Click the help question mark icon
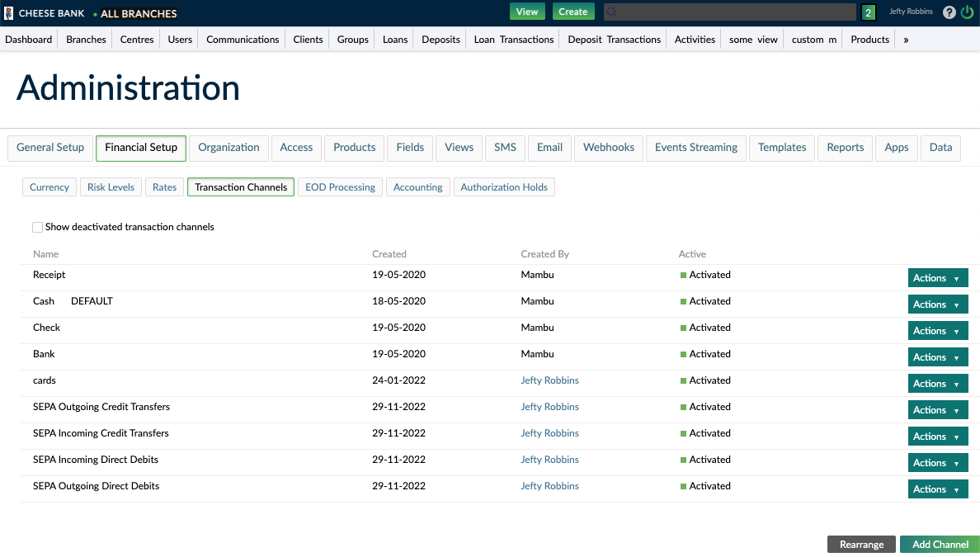This screenshot has width=980, height=557. 949,12
